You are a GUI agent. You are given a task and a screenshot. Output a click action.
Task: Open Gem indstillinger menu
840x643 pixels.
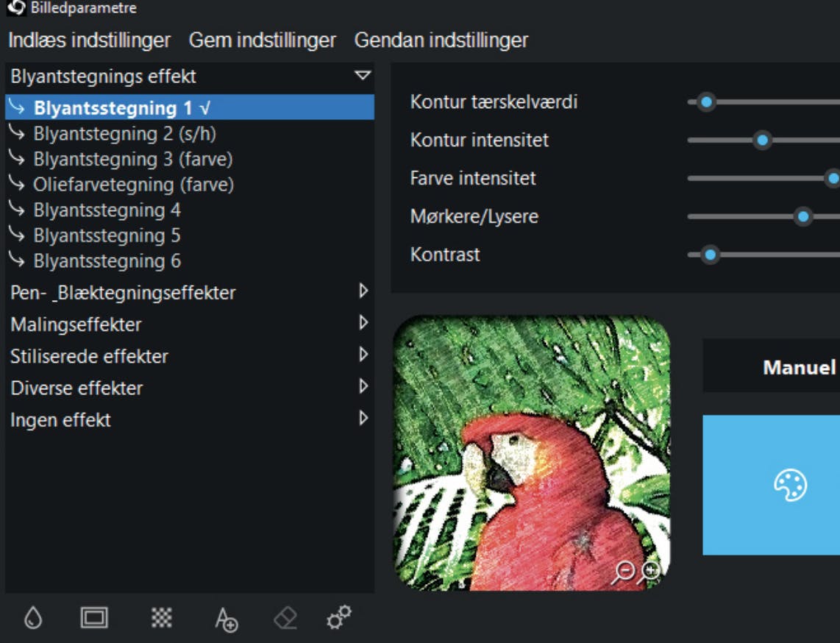tap(263, 40)
